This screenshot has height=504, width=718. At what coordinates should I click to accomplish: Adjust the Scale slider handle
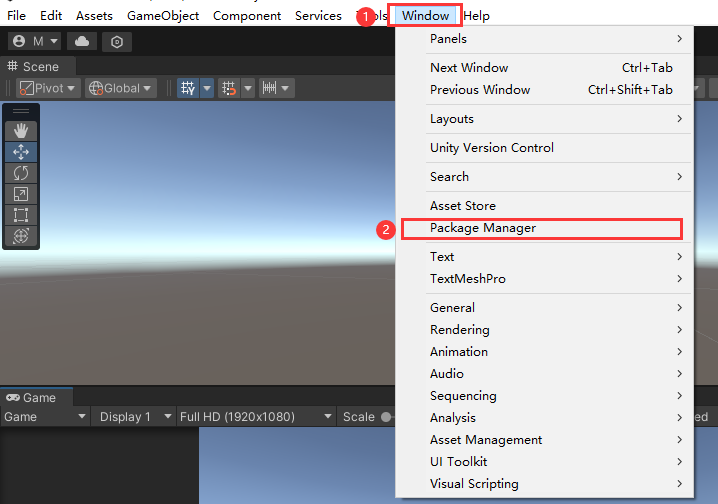pos(386,417)
